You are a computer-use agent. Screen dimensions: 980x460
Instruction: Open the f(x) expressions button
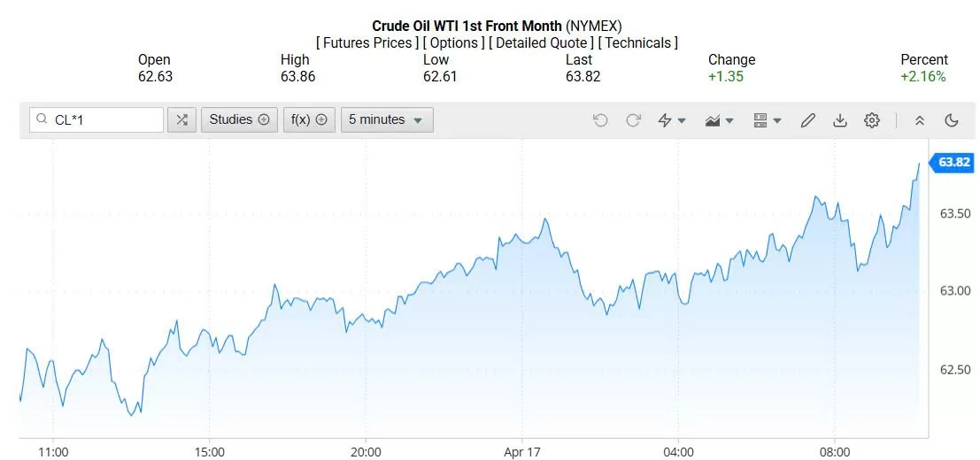[309, 120]
